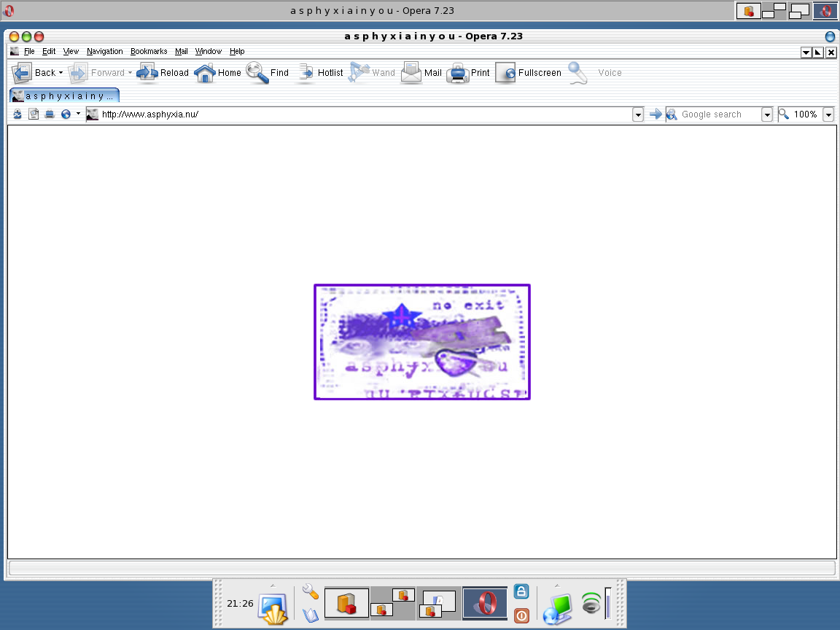Click the blue orb button on window title bar
This screenshot has width=840, height=630.
(x=830, y=36)
